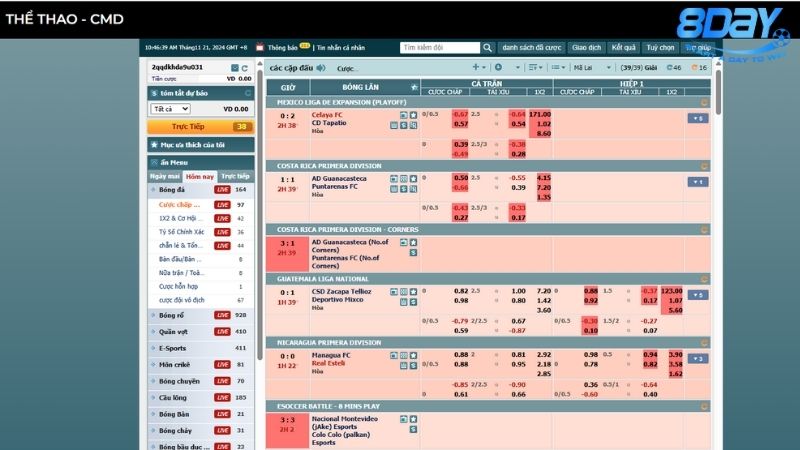The width and height of the screenshot is (800, 450).
Task: Click orange refresh counter showing 16
Action: click(699, 67)
